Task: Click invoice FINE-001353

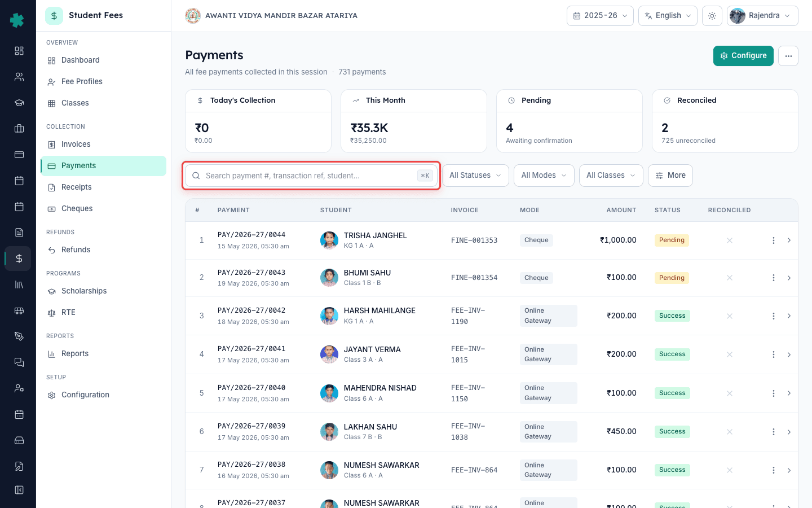Action: [474, 240]
